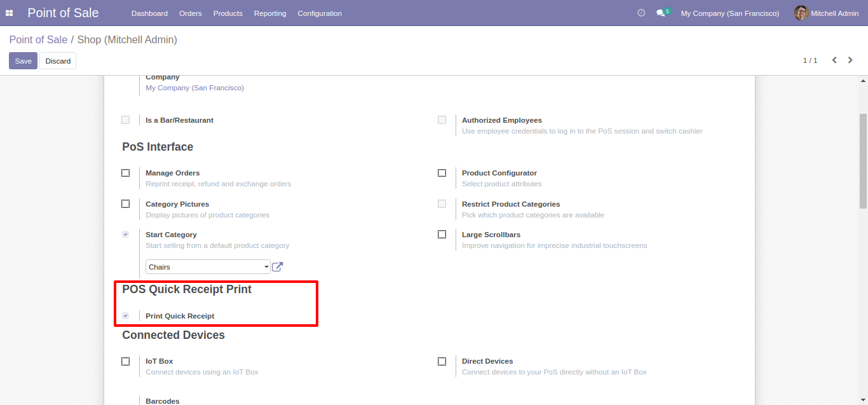The image size is (868, 405).
Task: Toggle Authorized Employees checkbox
Action: tap(442, 120)
